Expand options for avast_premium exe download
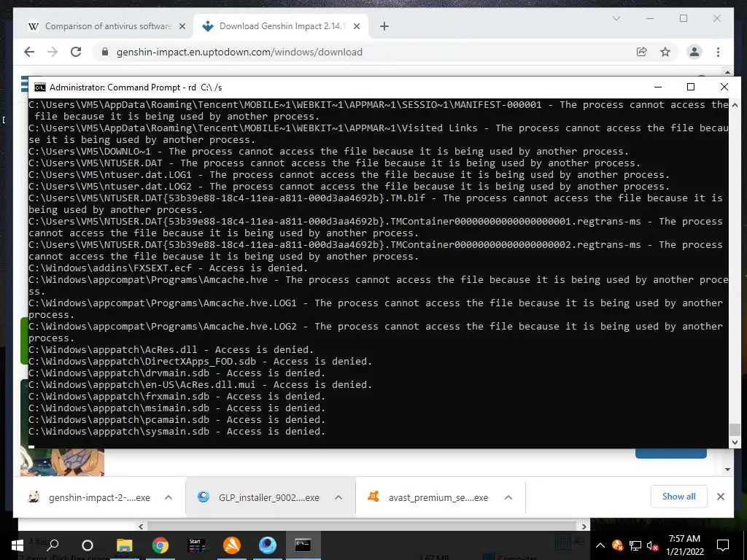 [x=508, y=497]
